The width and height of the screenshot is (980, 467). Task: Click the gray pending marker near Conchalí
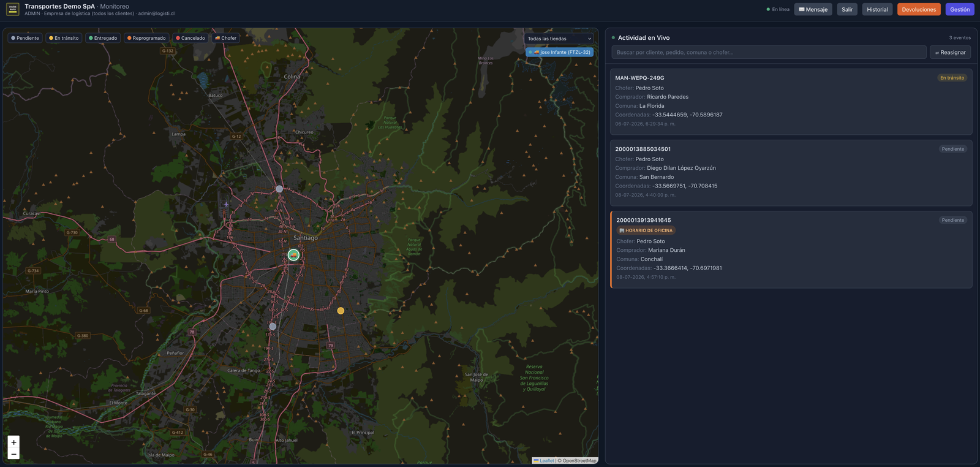click(279, 189)
